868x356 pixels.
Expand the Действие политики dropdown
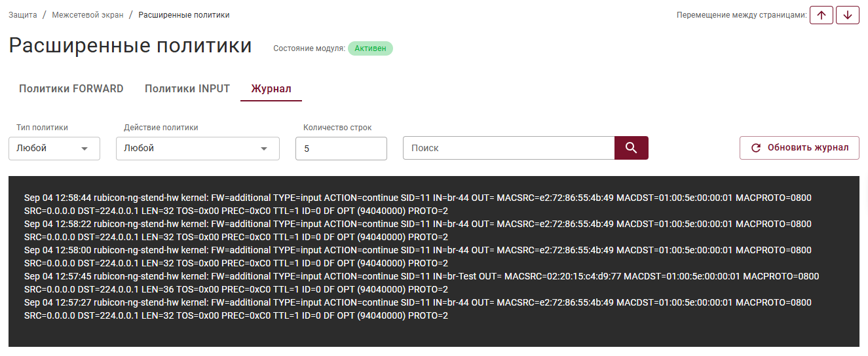[x=198, y=149]
